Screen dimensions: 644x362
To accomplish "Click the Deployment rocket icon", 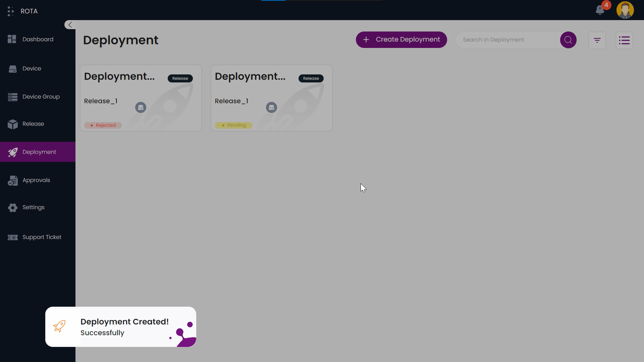I will coord(13,152).
